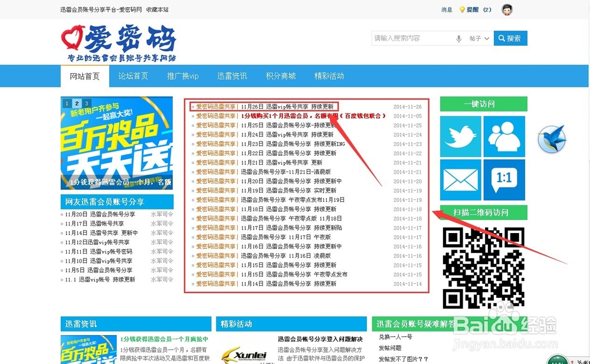The image size is (590, 364).
Task: Switch banner to slide 3
Action: pos(87,103)
